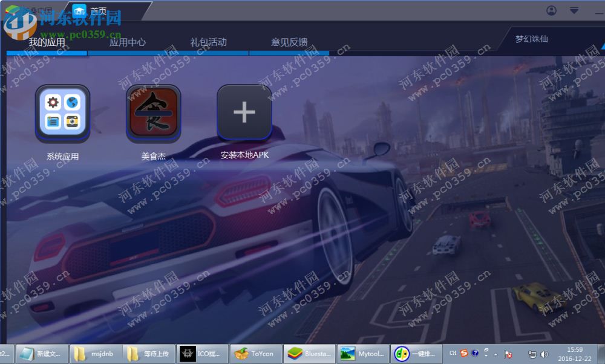
Task: Switch to the 我的应用 tab
Action: [47, 42]
